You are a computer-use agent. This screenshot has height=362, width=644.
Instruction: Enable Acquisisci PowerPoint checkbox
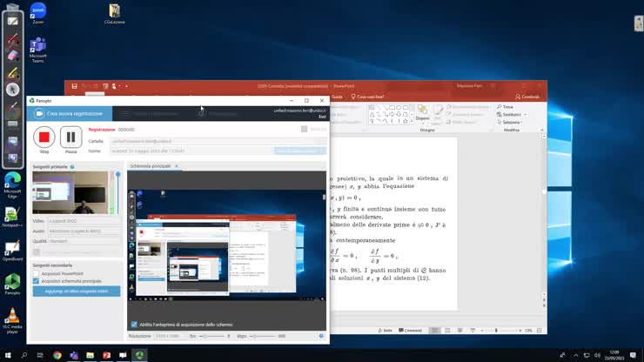tap(36, 272)
